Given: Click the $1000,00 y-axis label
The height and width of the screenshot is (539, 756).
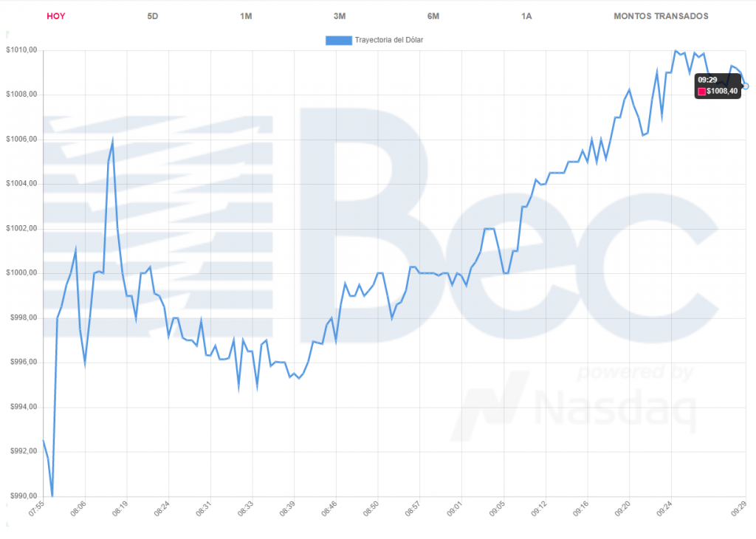Looking at the screenshot, I should pyautogui.click(x=21, y=273).
